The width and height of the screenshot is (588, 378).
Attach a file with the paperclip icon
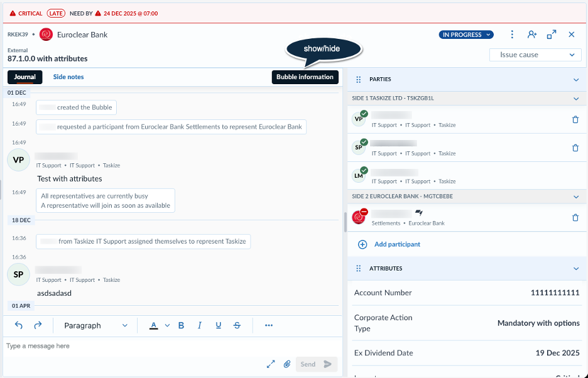coord(287,364)
